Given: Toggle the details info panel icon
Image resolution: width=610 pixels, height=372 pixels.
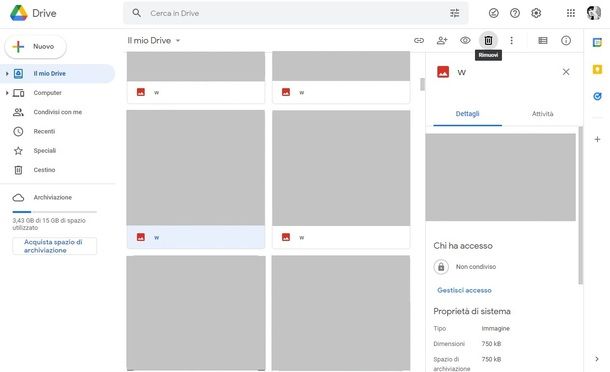Looking at the screenshot, I should (566, 40).
